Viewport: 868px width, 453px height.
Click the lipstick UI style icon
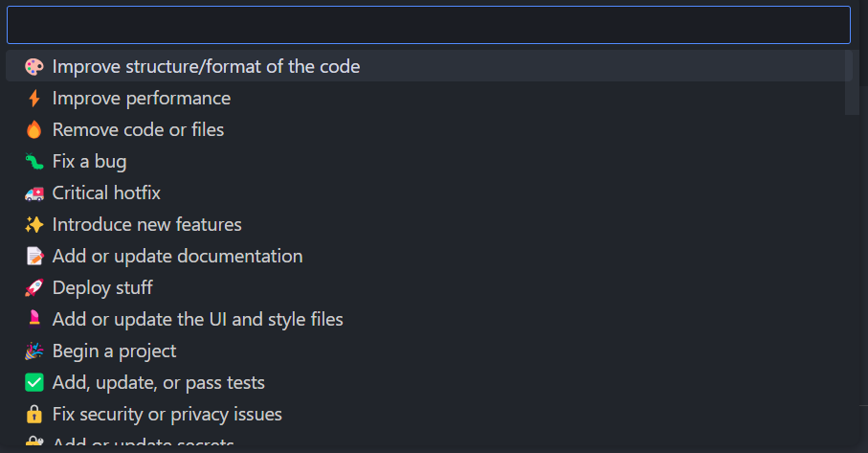34,320
